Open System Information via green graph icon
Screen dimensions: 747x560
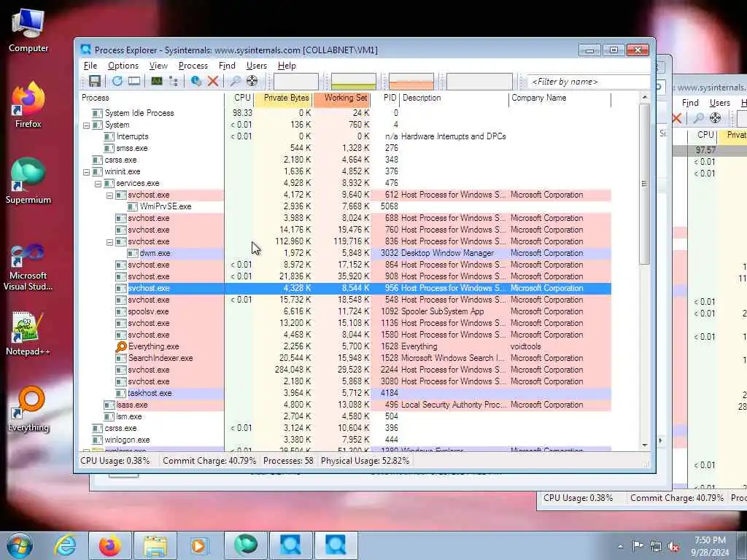click(157, 82)
